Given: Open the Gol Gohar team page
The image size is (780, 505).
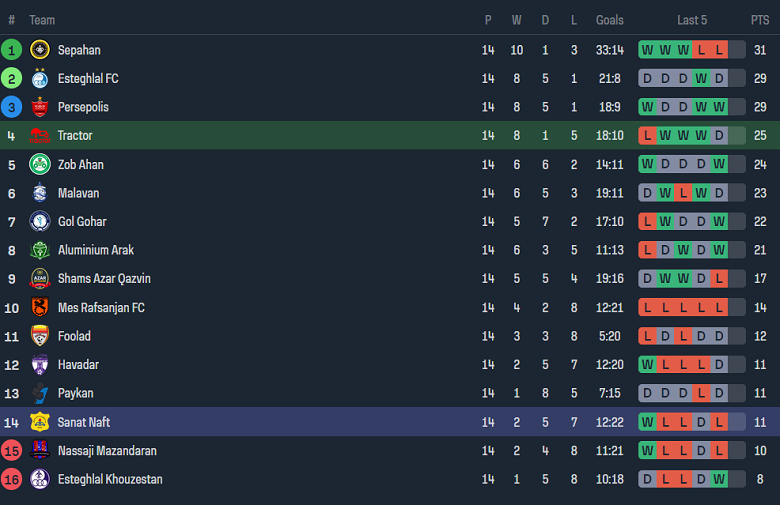Looking at the screenshot, I should click(82, 222).
